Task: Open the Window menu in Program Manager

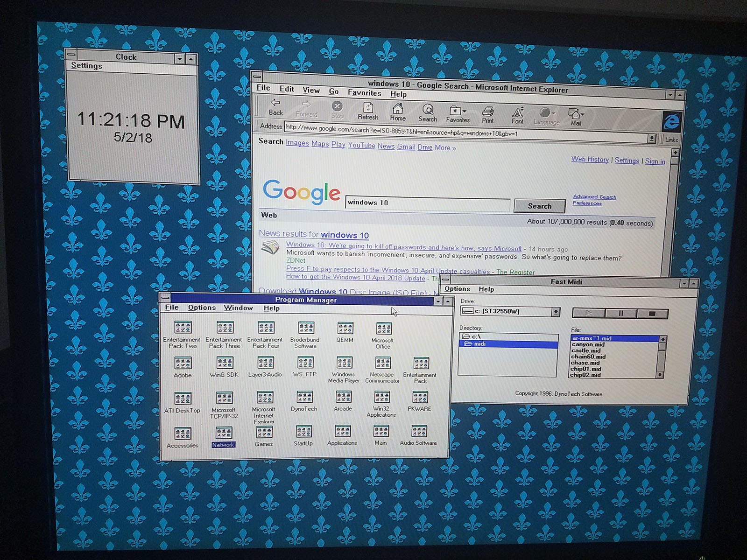Action: [238, 308]
